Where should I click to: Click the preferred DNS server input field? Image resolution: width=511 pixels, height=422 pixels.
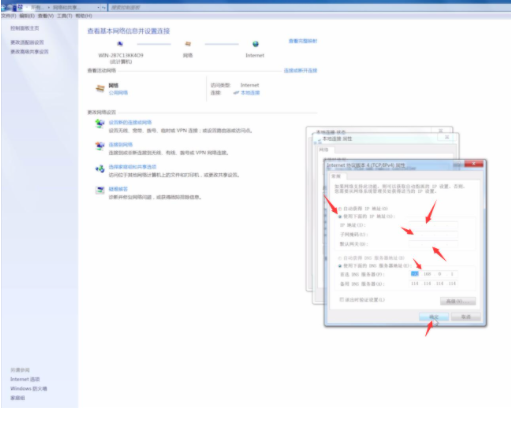pyautogui.click(x=433, y=274)
